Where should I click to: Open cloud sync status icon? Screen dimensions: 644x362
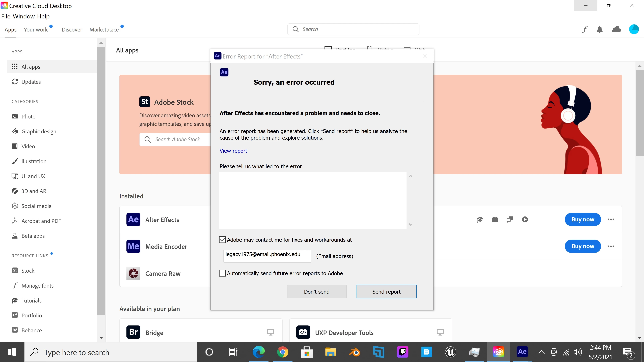click(x=616, y=29)
